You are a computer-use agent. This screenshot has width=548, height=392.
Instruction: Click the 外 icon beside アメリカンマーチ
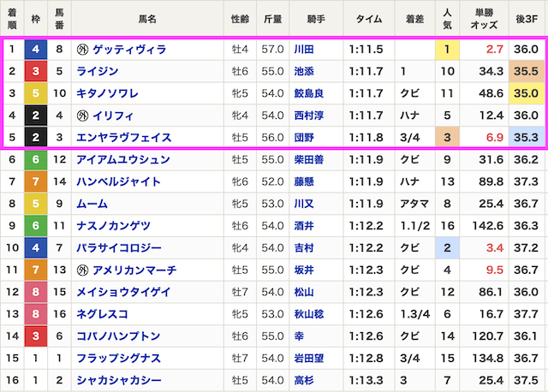[82, 270]
